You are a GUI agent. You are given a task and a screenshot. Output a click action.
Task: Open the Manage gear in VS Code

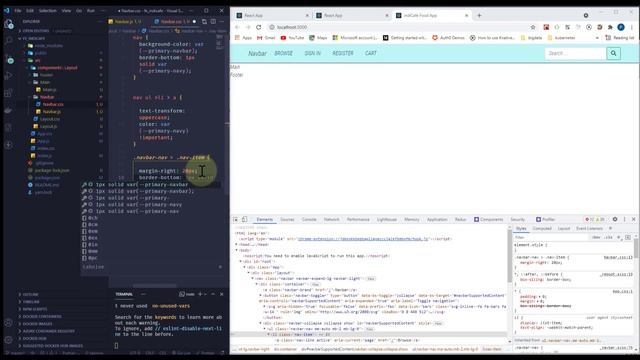[9, 340]
